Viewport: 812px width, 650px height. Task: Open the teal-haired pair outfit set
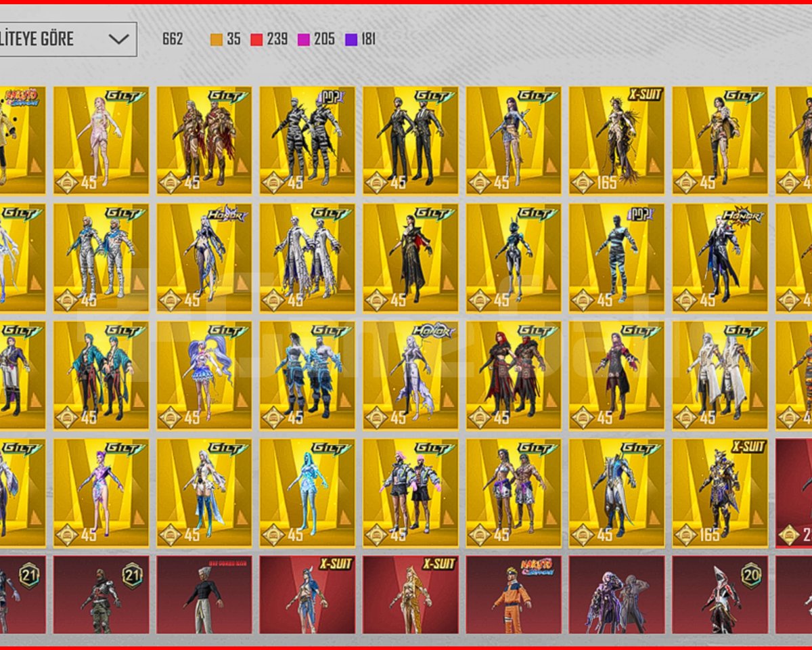(x=101, y=376)
